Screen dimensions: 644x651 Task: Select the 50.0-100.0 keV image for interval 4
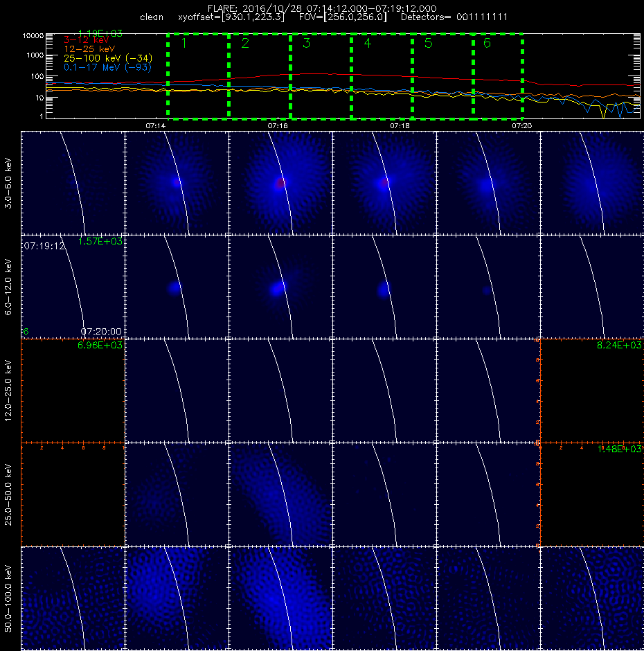click(384, 598)
